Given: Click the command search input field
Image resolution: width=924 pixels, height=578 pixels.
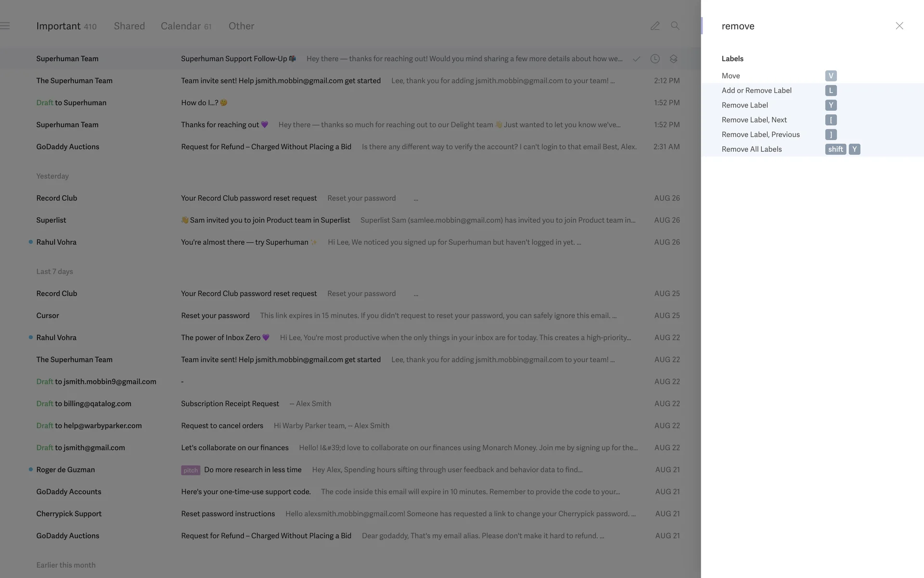Looking at the screenshot, I should click(799, 26).
